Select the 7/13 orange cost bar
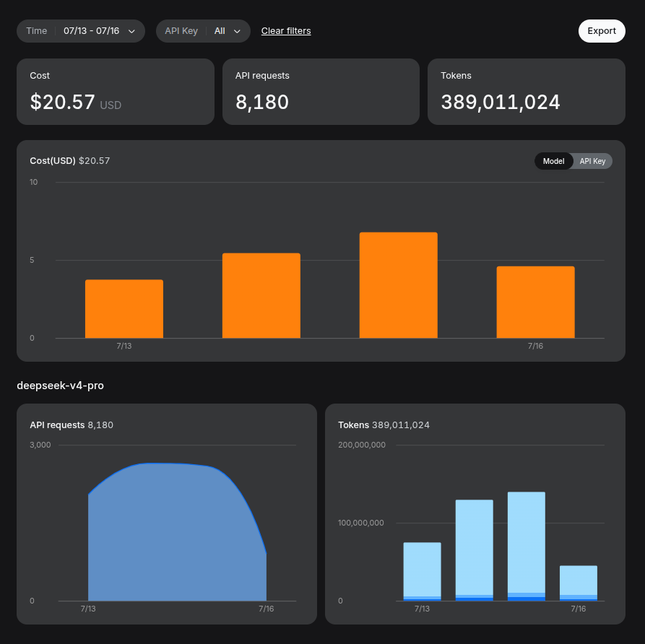Screen dimensions: 645x644 tap(124, 309)
